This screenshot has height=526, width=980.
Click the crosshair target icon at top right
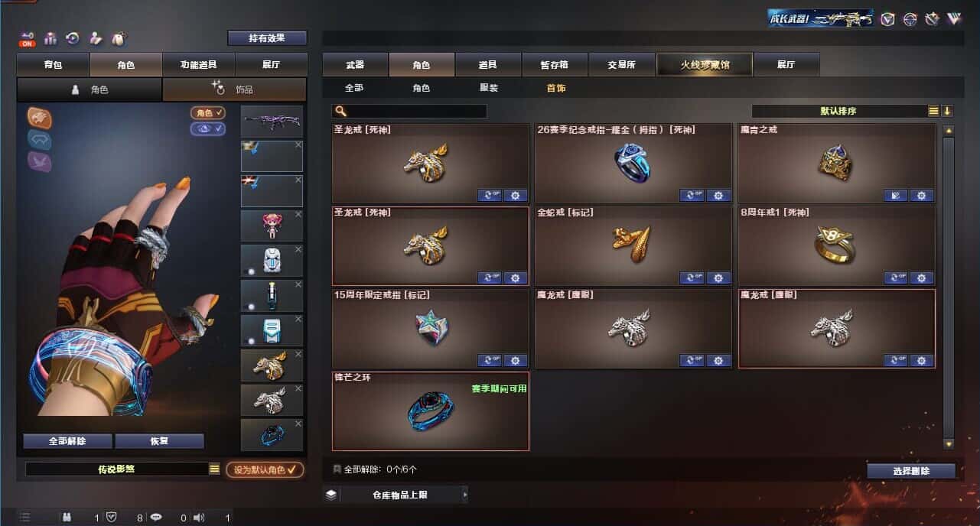[910, 19]
